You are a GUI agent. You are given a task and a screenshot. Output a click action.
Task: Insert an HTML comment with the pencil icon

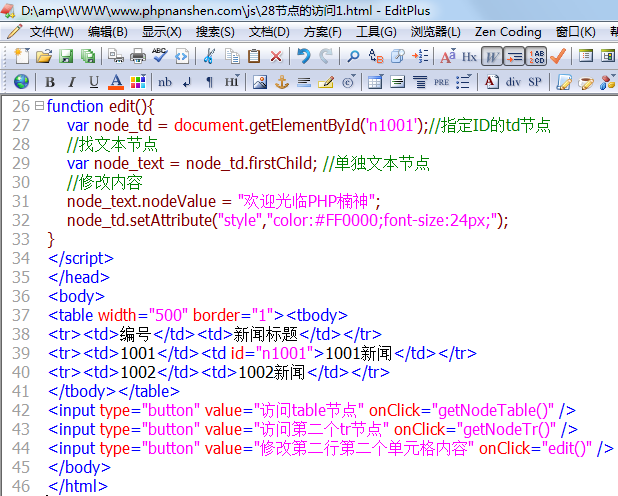point(326,82)
